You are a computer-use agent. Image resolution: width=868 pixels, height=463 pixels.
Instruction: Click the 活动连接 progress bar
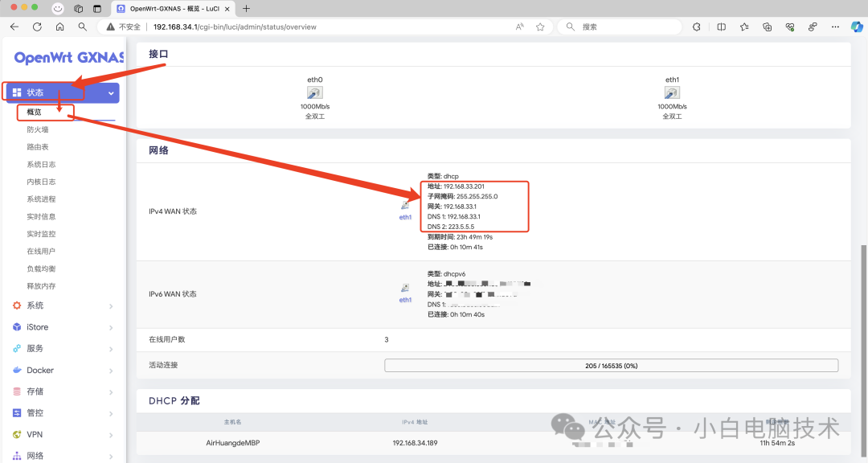point(611,366)
